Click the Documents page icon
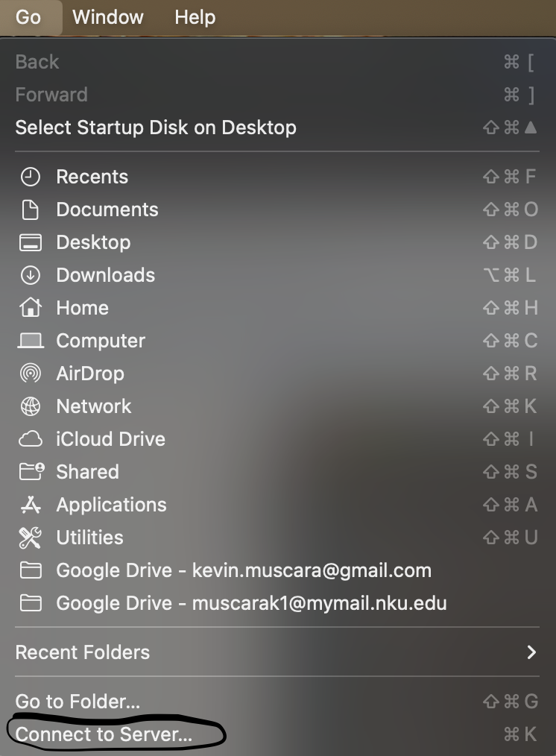Screen dimensions: 556x756 click(30, 210)
